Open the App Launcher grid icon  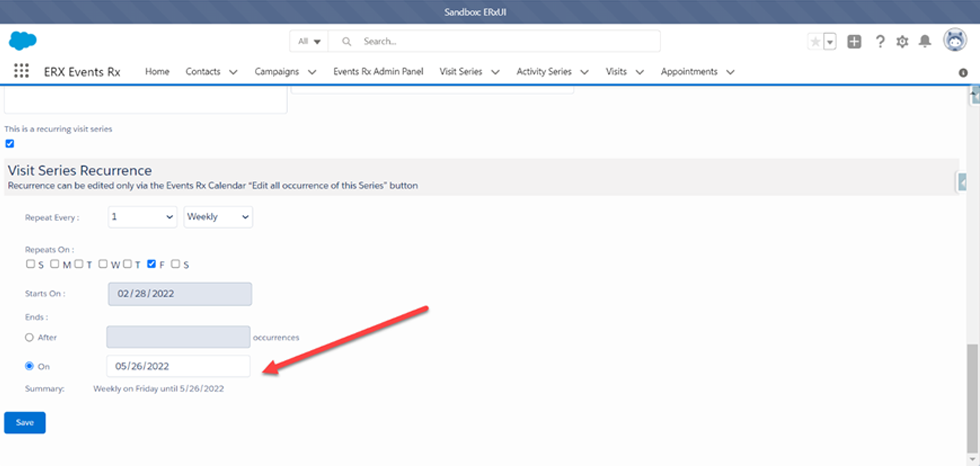[x=21, y=71]
